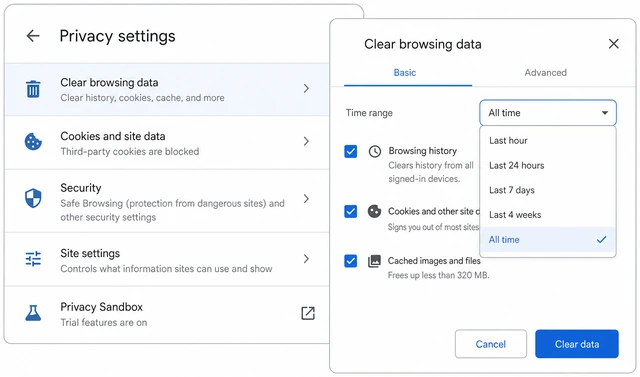
Task: Click the trash can icon for Clear browsing data
Action: 33,89
